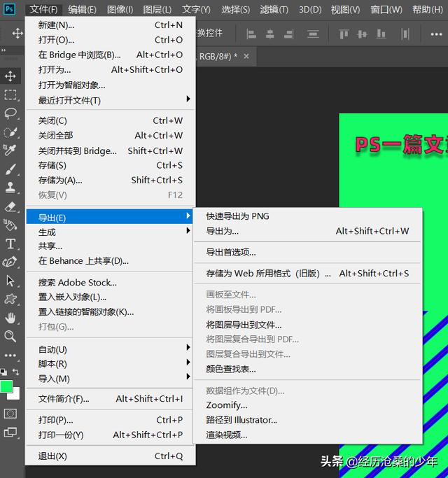Choose 快速导出为 PNG quick export
448x478 pixels.
pyautogui.click(x=308, y=216)
